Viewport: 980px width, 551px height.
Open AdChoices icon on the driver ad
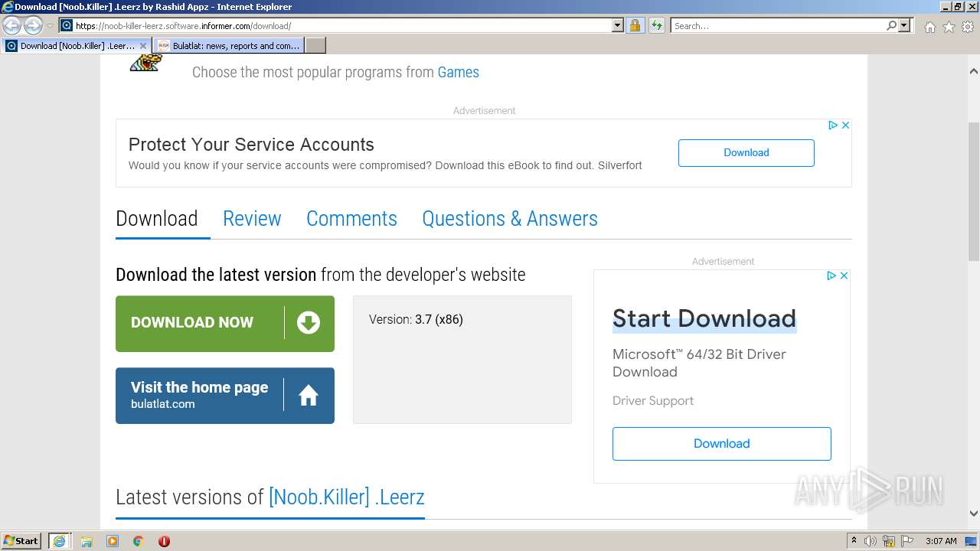click(831, 275)
